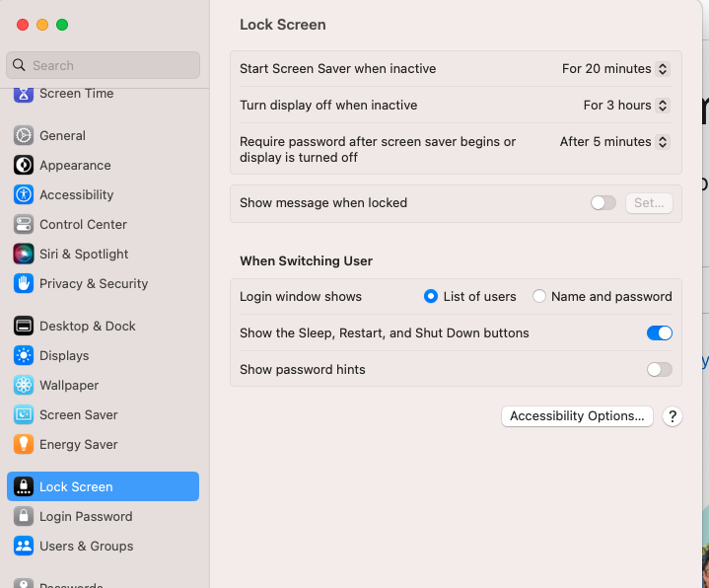Screen dimensions: 709x588
Task: Click the Wallpaper flower icon
Action: coord(24,386)
